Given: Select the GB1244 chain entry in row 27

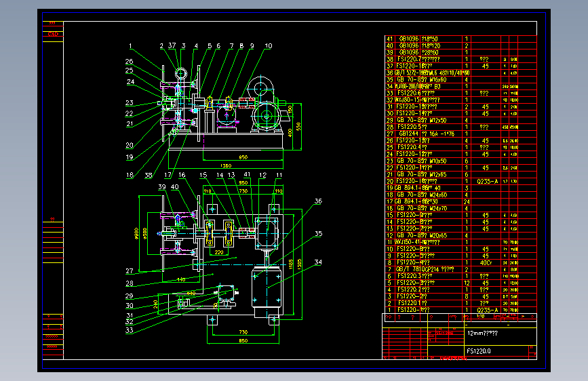Looking at the screenshot, I should click(427, 134).
